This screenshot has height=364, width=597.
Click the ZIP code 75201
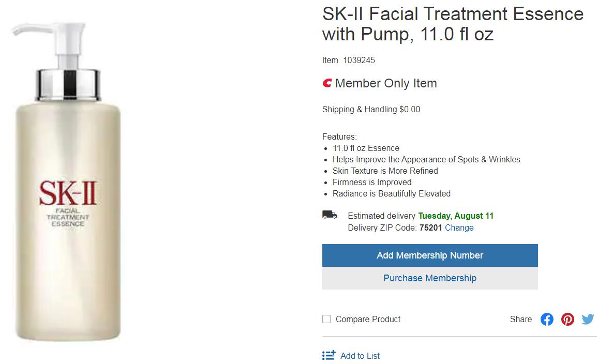pyautogui.click(x=430, y=228)
